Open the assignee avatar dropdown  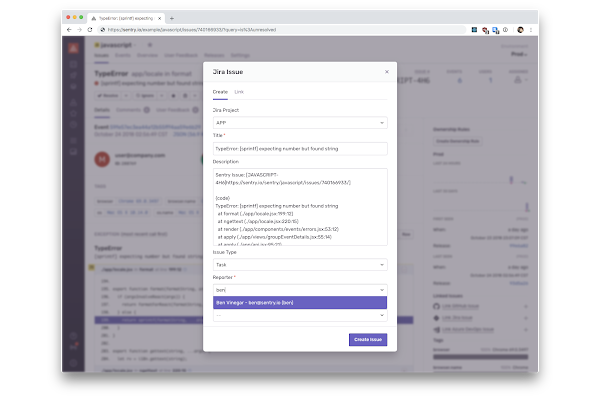520,80
